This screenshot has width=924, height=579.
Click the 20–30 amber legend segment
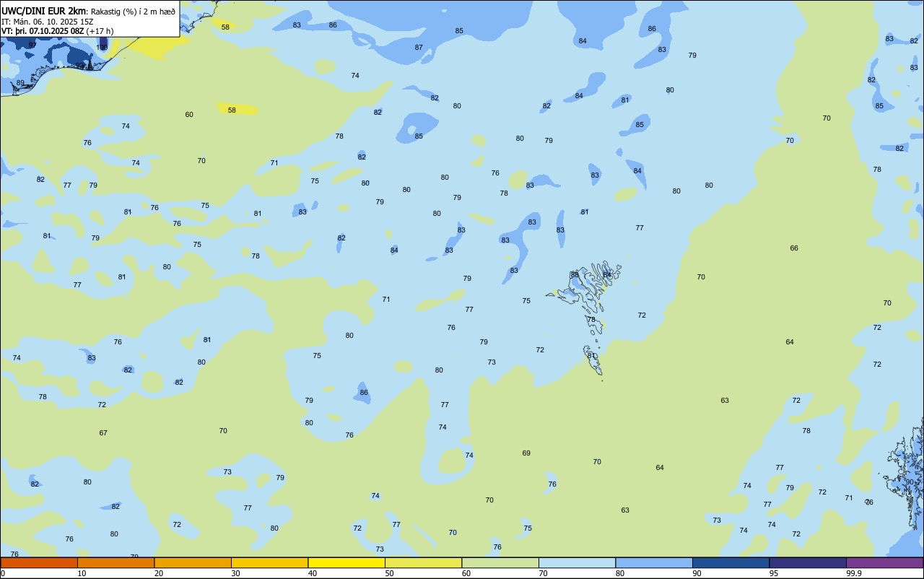pyautogui.click(x=193, y=562)
